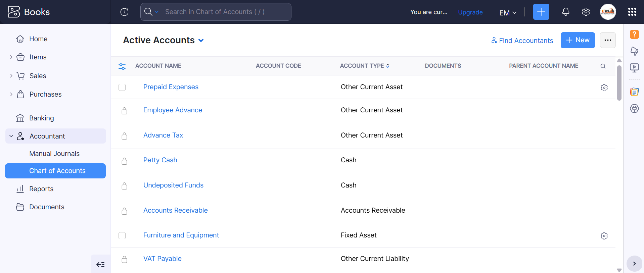Open the orange help icon
This screenshot has height=273, width=644.
pyautogui.click(x=634, y=34)
